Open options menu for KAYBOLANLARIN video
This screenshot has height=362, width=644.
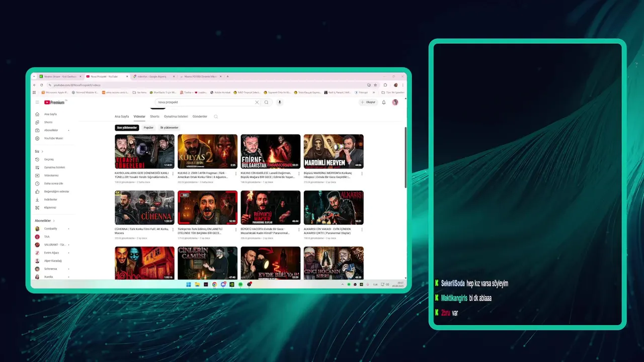point(173,173)
